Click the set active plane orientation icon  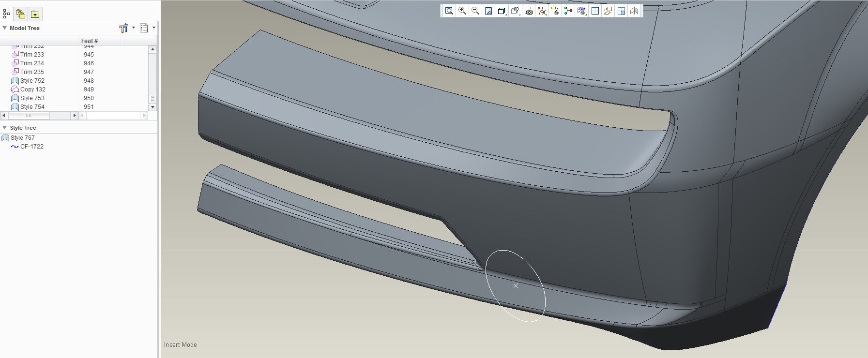608,11
